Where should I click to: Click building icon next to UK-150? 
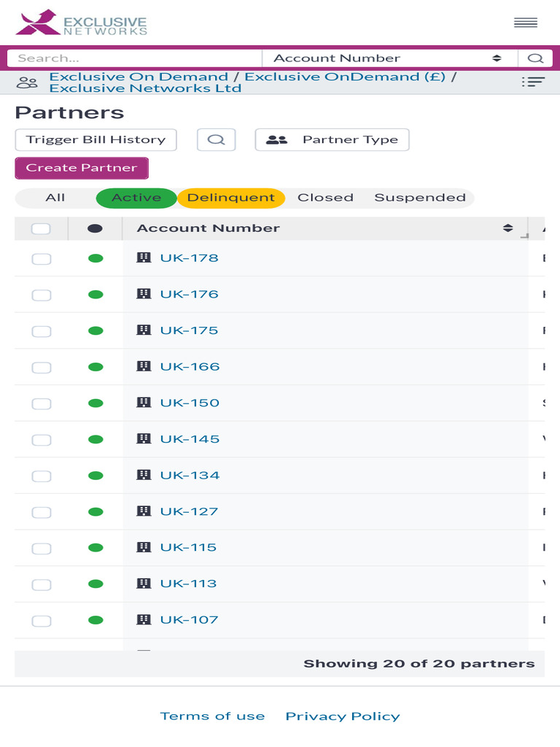[x=144, y=403]
